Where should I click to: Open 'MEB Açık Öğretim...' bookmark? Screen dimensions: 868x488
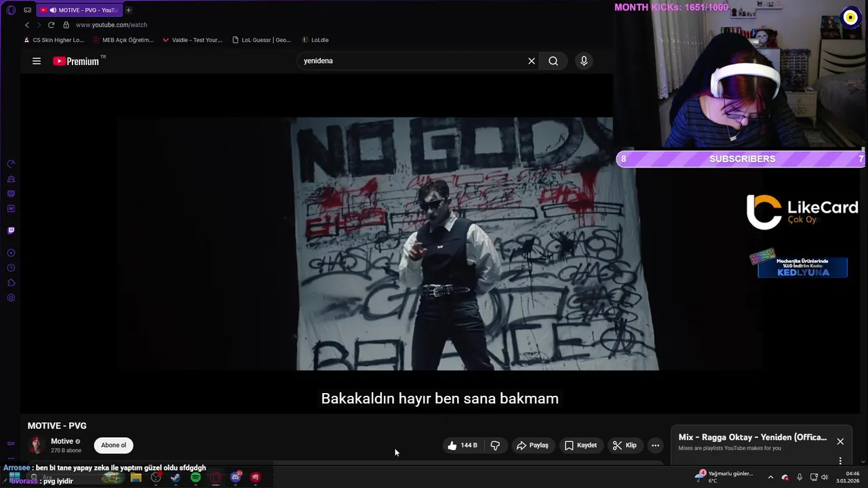pyautogui.click(x=123, y=40)
